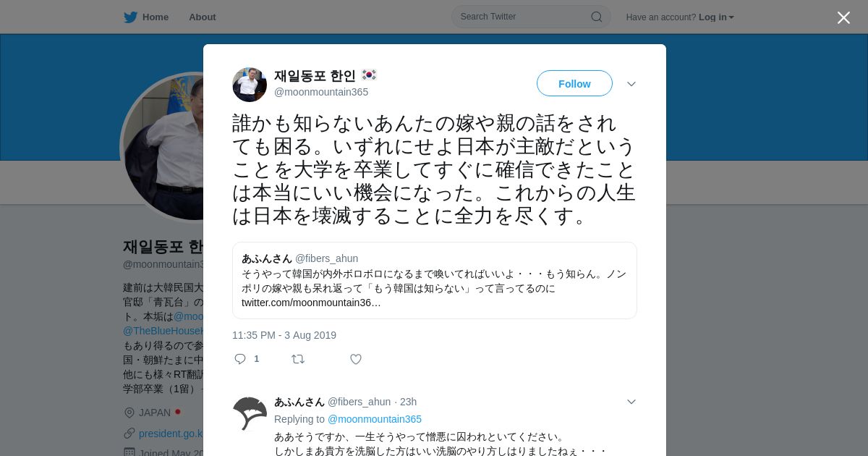The width and height of the screenshot is (868, 456).
Task: Click the location pin icon beside JAPAN
Action: click(x=129, y=413)
